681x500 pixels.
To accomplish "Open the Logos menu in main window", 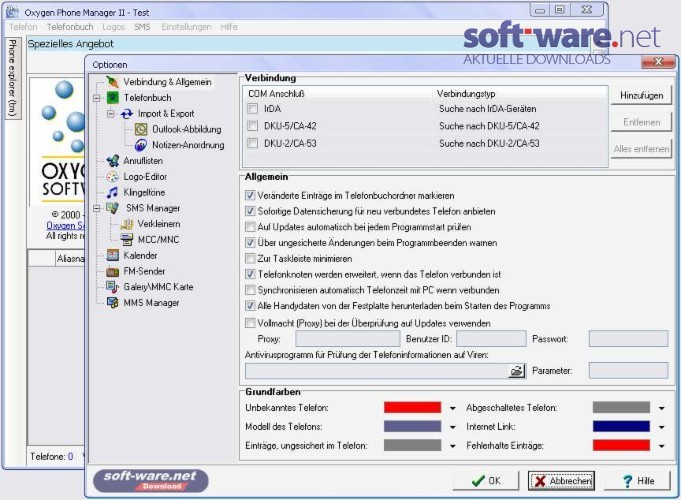I will (x=113, y=27).
